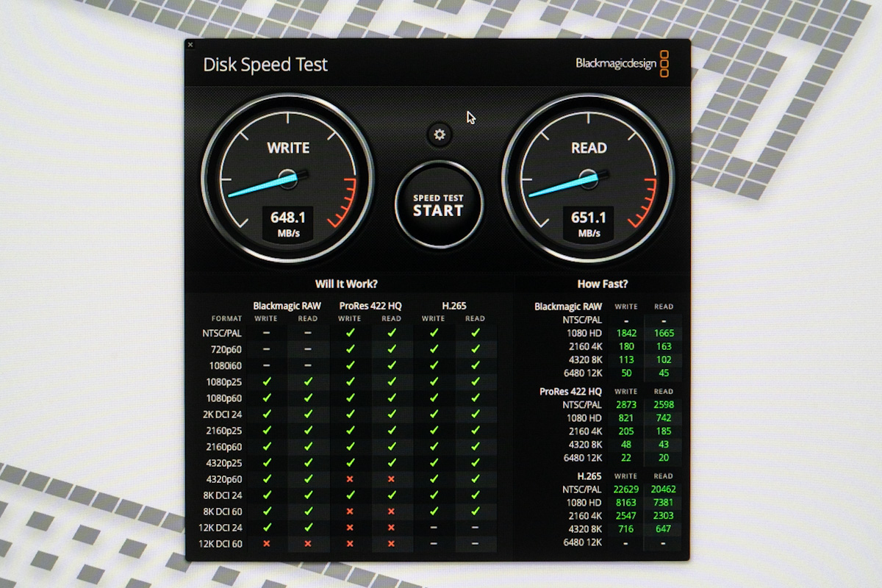Screen dimensions: 882x588
Task: Select the 8K DCI 24 format row label
Action: 223,495
